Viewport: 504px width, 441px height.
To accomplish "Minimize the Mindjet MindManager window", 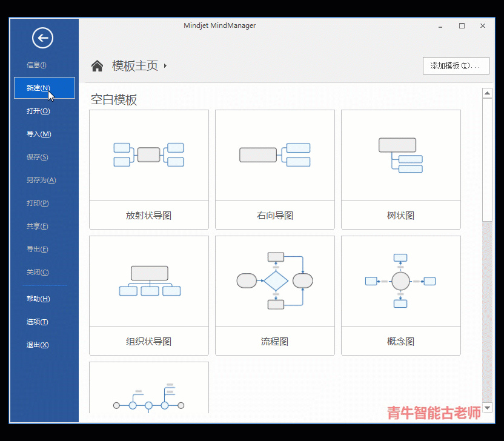I will point(440,26).
